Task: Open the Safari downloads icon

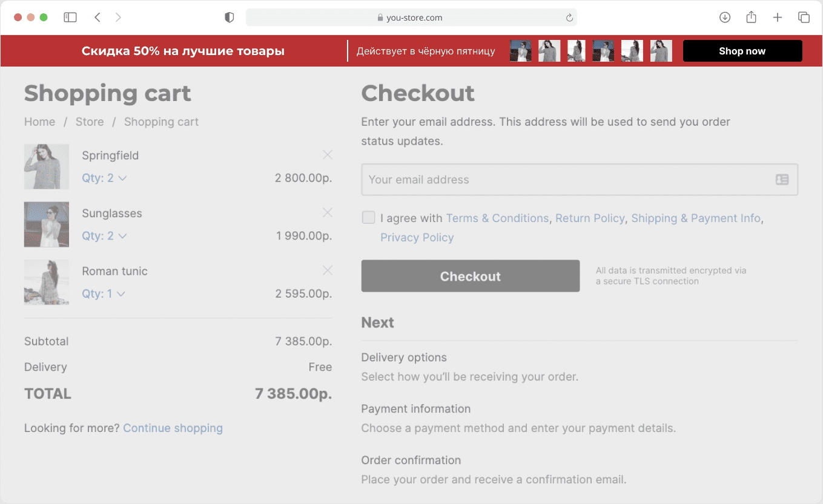Action: point(724,18)
